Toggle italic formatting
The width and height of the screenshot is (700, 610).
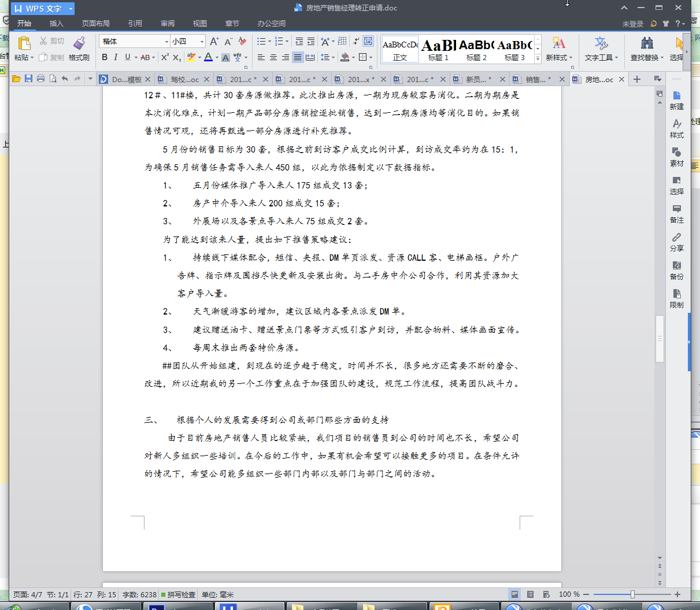[x=116, y=57]
